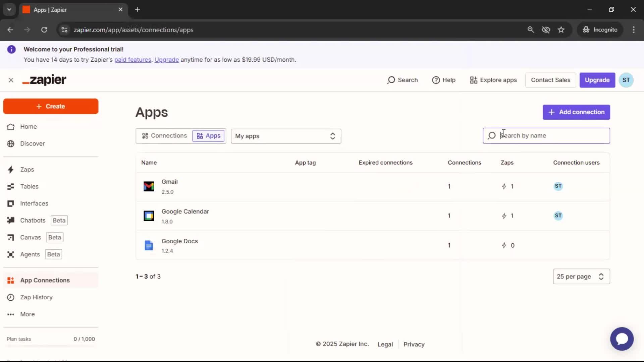644x362 pixels.
Task: Click the third-party cookies blocked eye icon
Action: tap(546, 30)
